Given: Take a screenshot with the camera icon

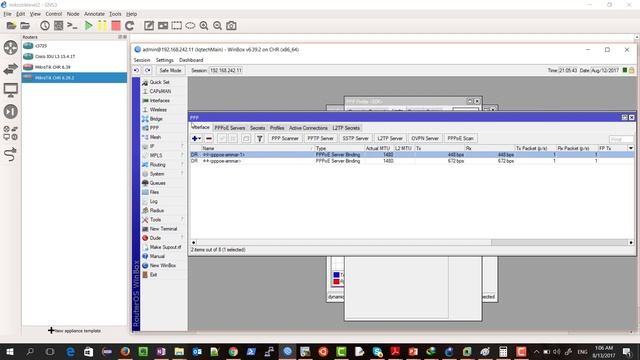Looking at the screenshot, I should [x=231, y=26].
